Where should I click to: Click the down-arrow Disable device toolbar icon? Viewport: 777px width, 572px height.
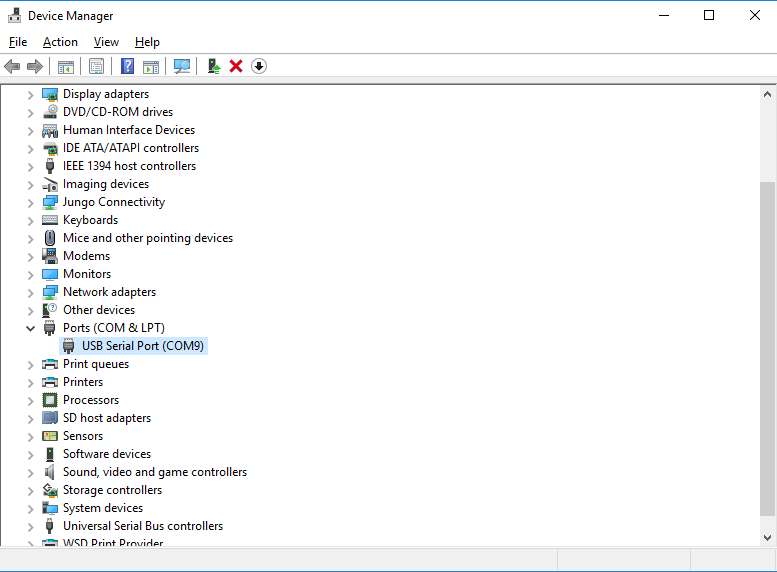tap(259, 66)
